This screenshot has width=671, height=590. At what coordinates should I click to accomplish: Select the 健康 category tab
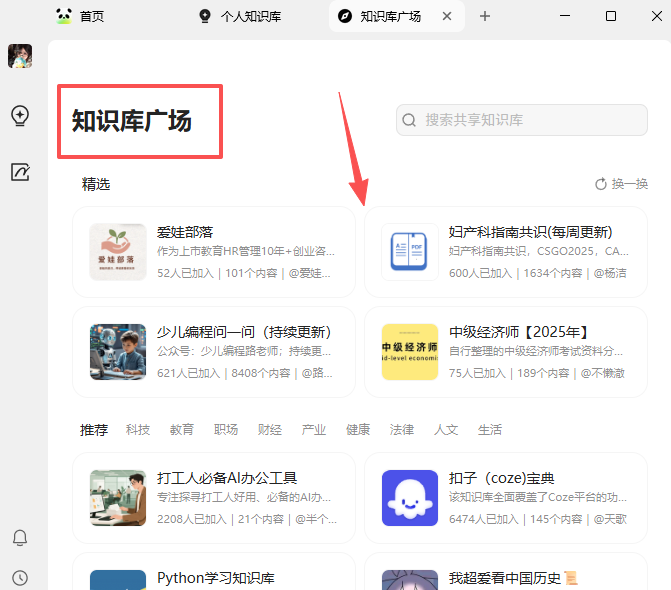pos(358,430)
